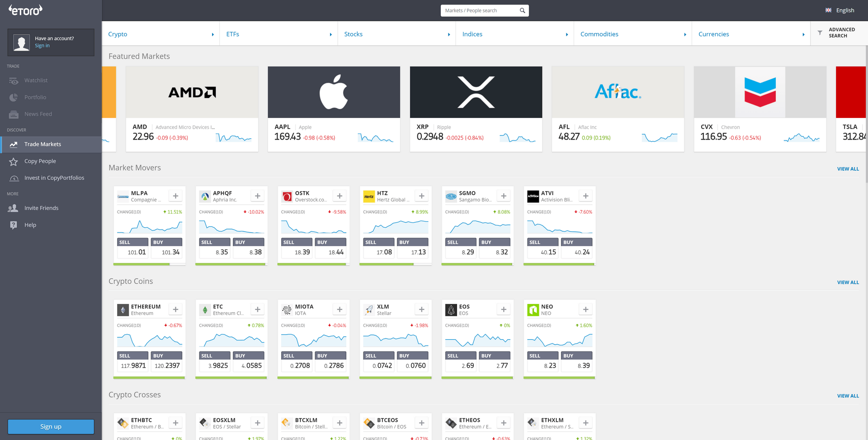Click BUY 8.39 on NEO
Image resolution: width=868 pixels, height=440 pixels.
[x=576, y=361]
